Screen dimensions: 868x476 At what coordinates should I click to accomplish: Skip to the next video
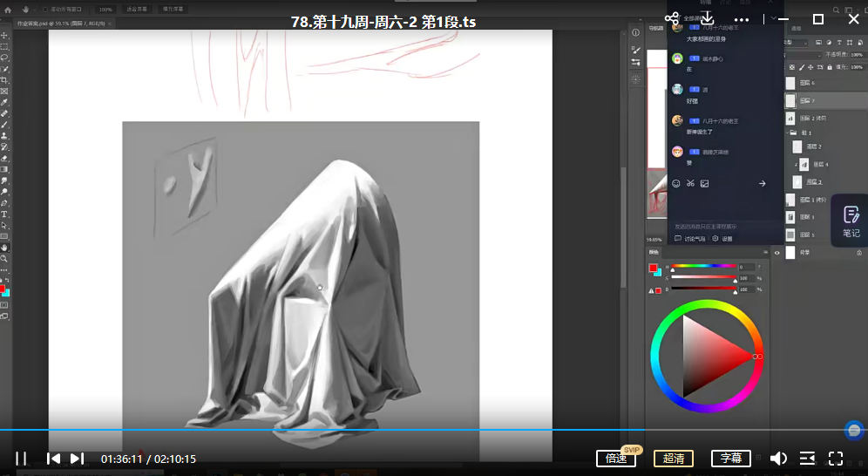click(77, 459)
